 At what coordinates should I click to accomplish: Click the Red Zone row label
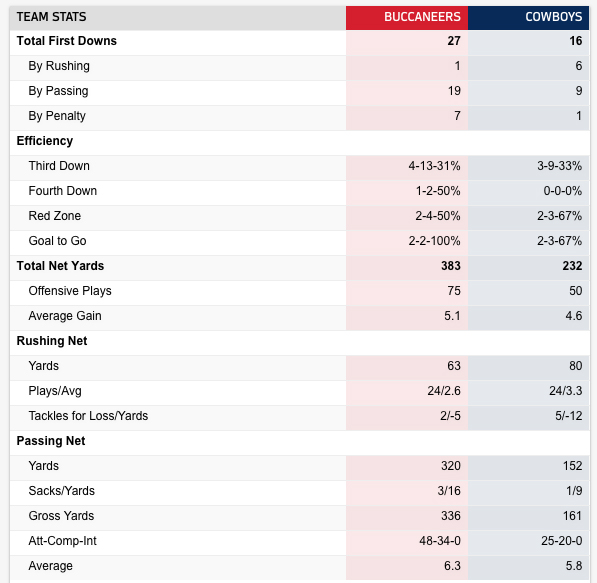click(x=55, y=216)
